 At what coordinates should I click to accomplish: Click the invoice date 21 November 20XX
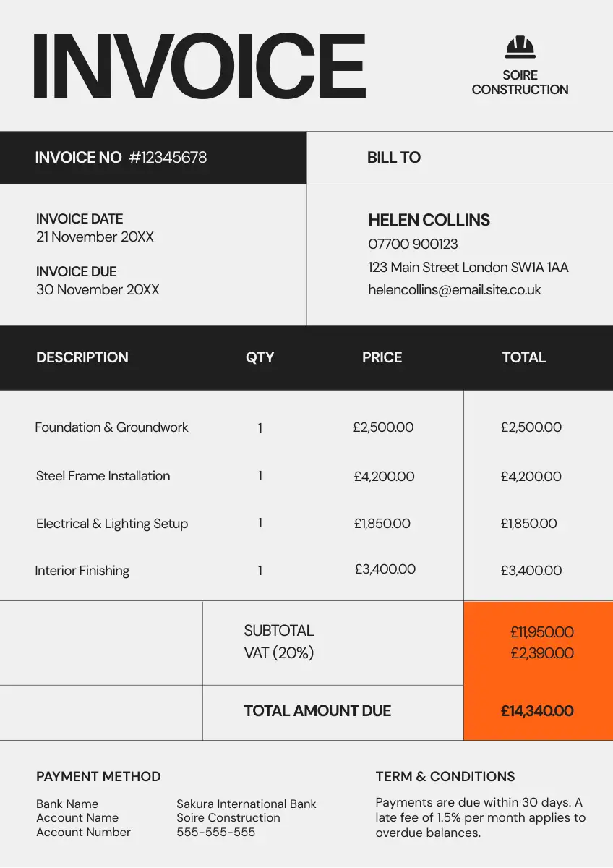coord(95,237)
